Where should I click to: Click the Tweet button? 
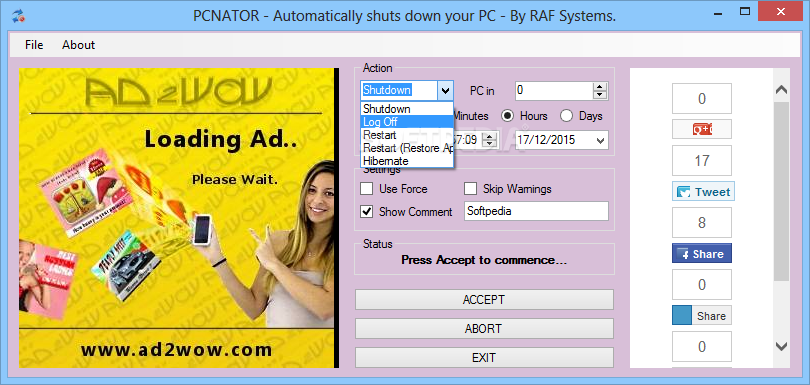click(x=703, y=192)
